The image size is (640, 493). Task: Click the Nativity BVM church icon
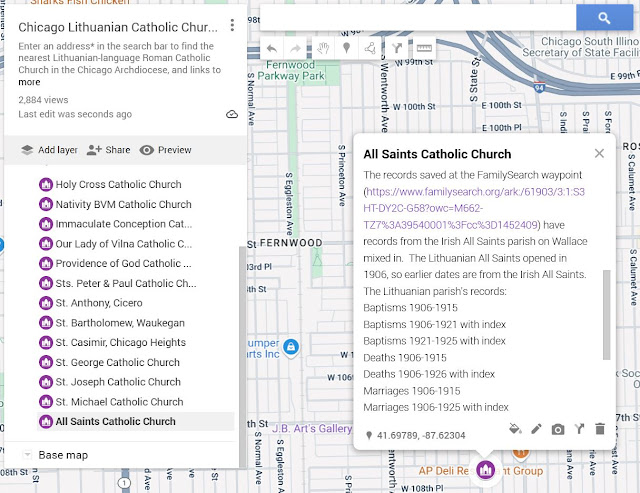tap(46, 204)
